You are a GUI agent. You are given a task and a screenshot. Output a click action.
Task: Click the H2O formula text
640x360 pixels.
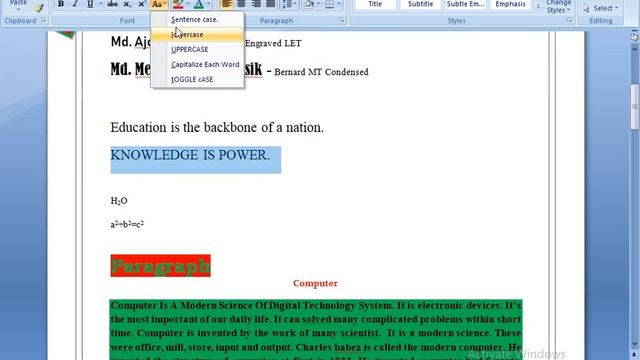coord(119,201)
